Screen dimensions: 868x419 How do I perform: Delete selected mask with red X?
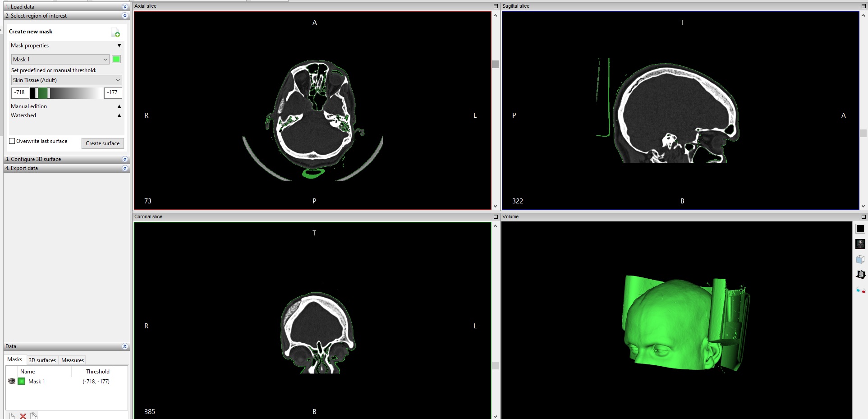point(23,416)
